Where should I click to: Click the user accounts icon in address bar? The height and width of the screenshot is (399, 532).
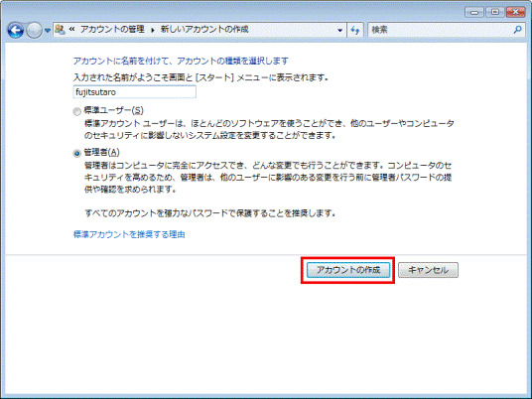[x=60, y=30]
